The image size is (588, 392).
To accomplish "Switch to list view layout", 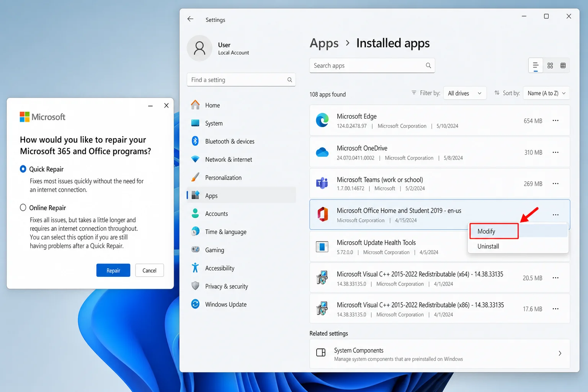I will pos(536,65).
